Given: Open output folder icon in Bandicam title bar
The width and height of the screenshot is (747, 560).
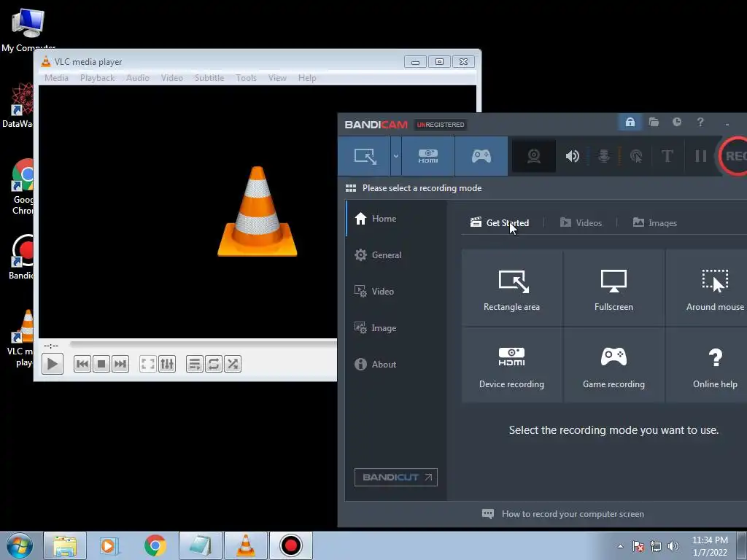Looking at the screenshot, I should (x=654, y=122).
